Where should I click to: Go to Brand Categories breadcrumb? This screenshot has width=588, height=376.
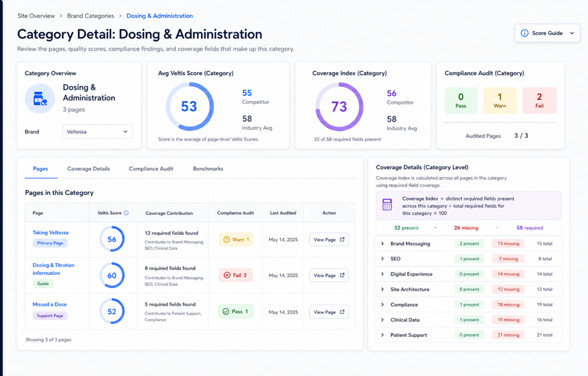click(x=90, y=16)
